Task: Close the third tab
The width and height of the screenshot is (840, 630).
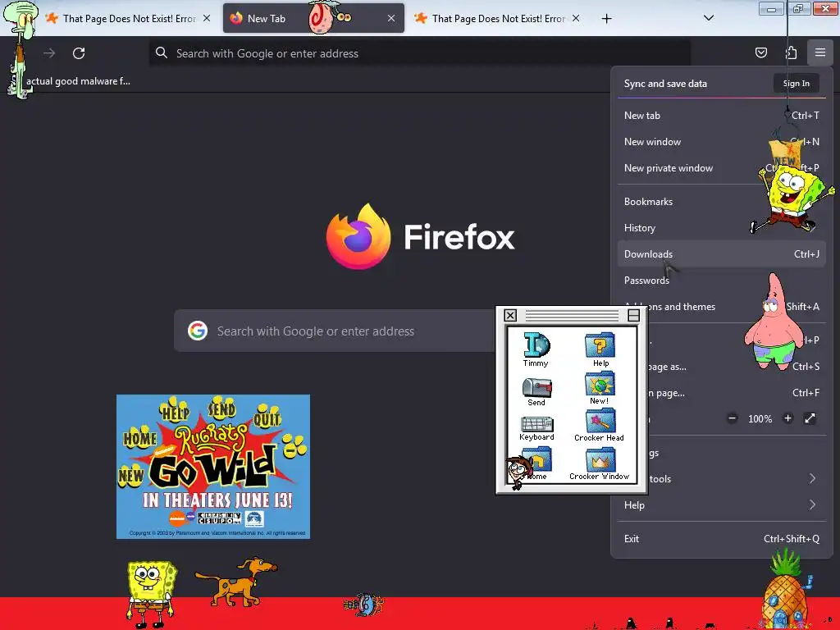Action: 576,18
